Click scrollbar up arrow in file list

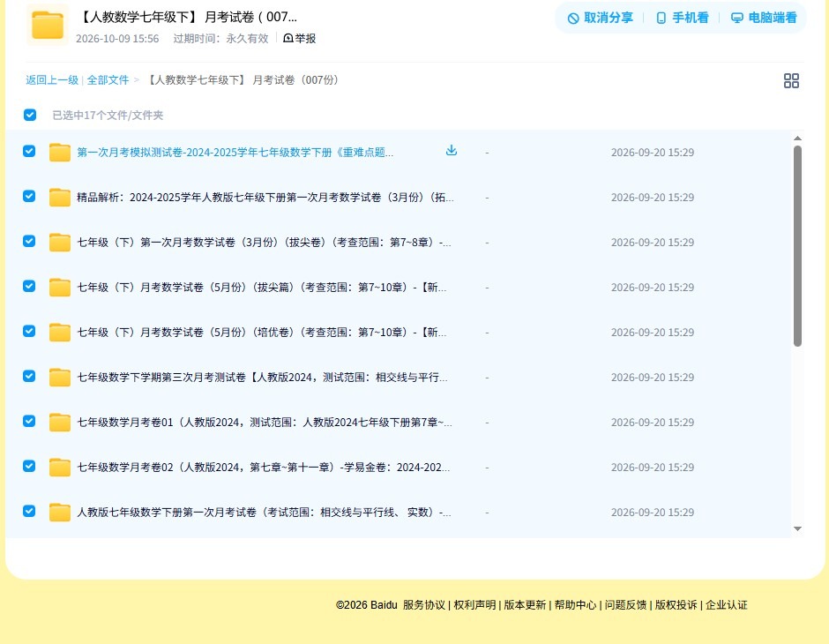coord(797,139)
